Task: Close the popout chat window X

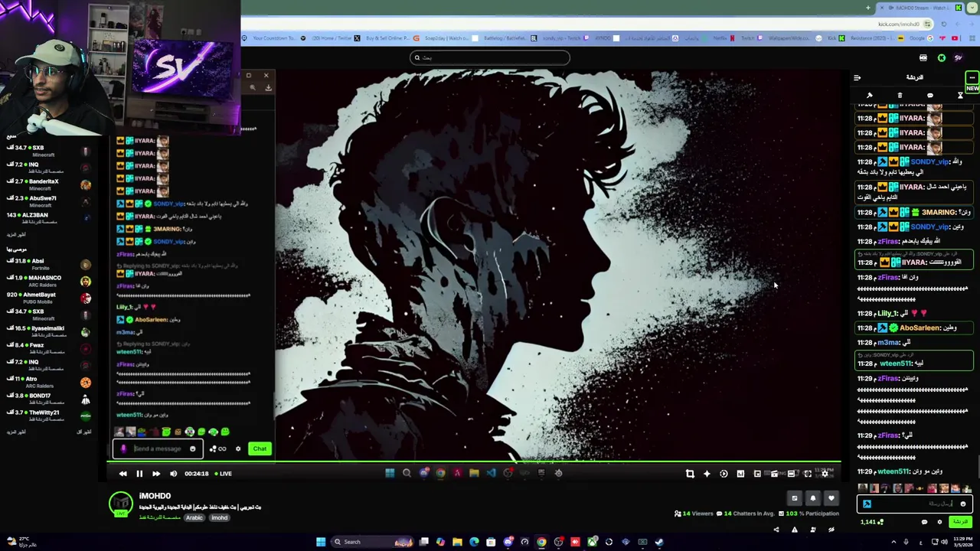Action: coord(266,75)
